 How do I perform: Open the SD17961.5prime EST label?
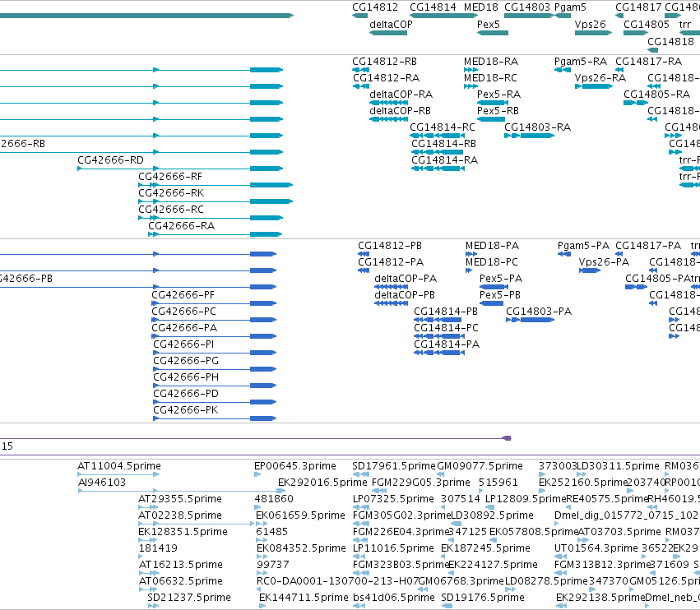394,466
